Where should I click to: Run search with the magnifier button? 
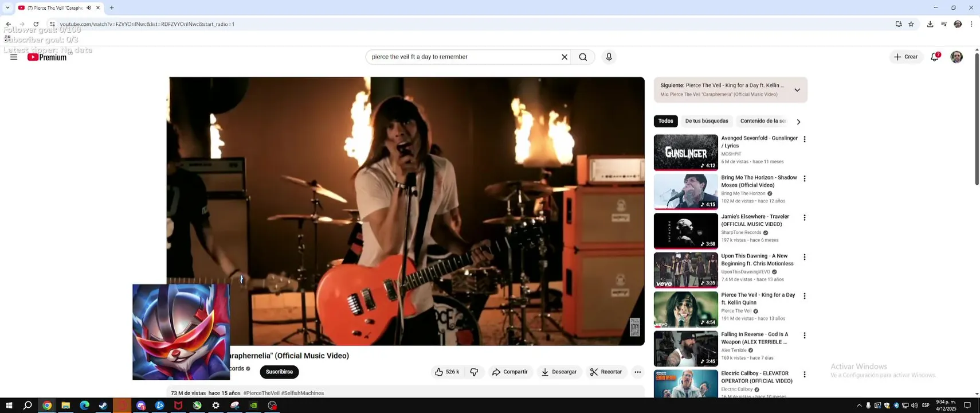coord(583,57)
